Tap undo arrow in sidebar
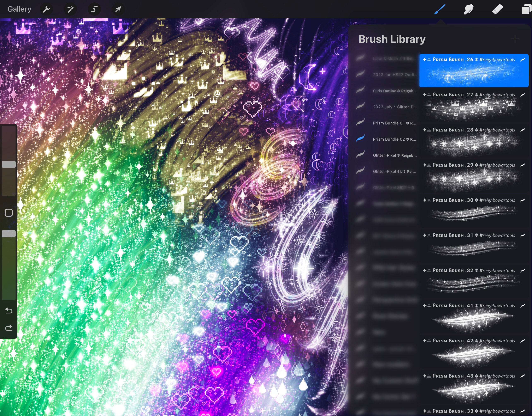 pyautogui.click(x=8, y=311)
